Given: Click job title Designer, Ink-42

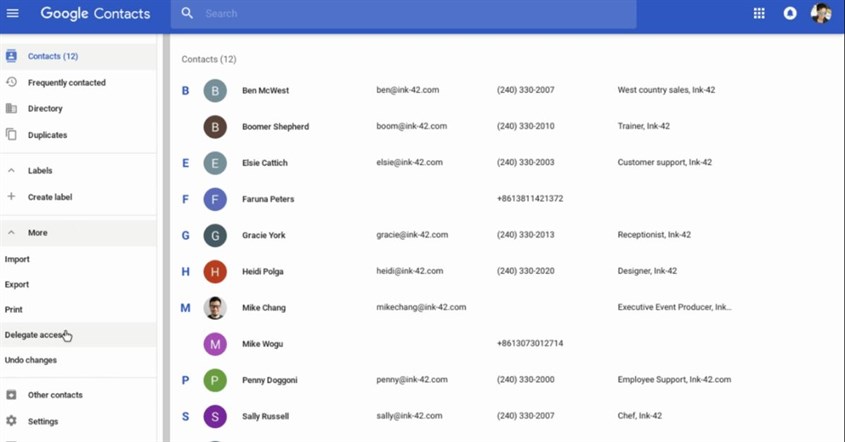Looking at the screenshot, I should pos(647,271).
